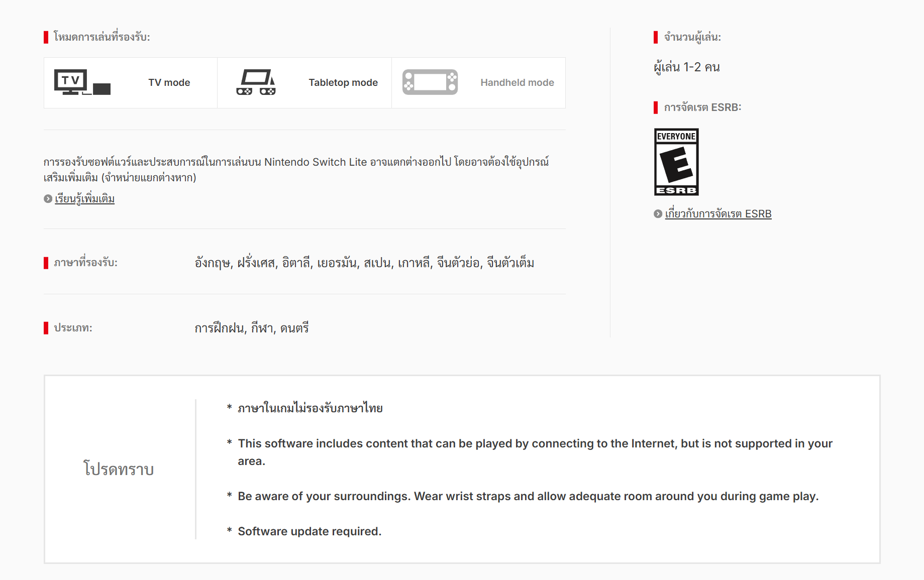Viewport: 924px width, 580px height.
Task: Select the Tabletop mode label
Action: pyautogui.click(x=343, y=82)
